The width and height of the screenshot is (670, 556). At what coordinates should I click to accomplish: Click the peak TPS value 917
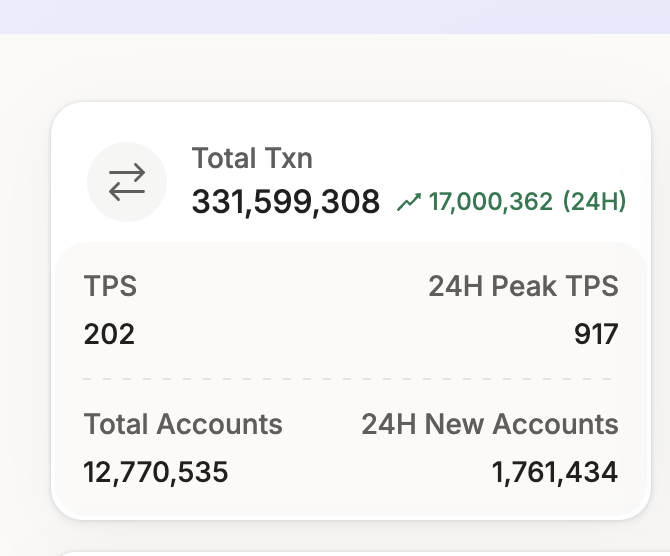pos(596,334)
